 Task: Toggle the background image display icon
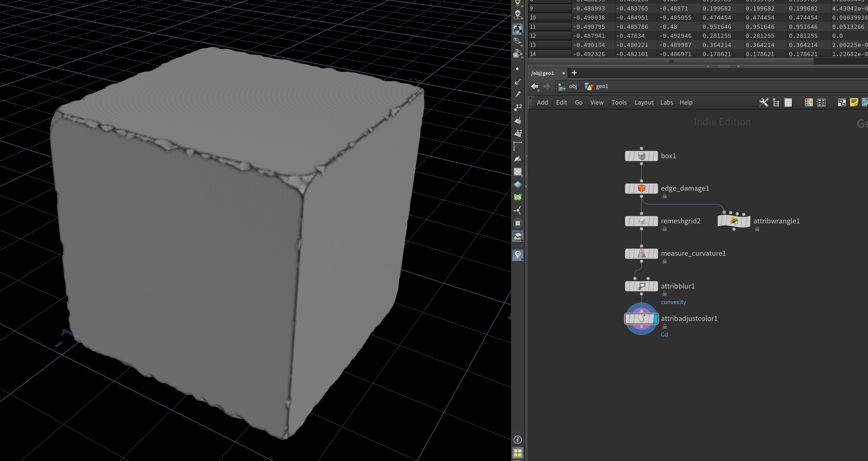coord(517,236)
